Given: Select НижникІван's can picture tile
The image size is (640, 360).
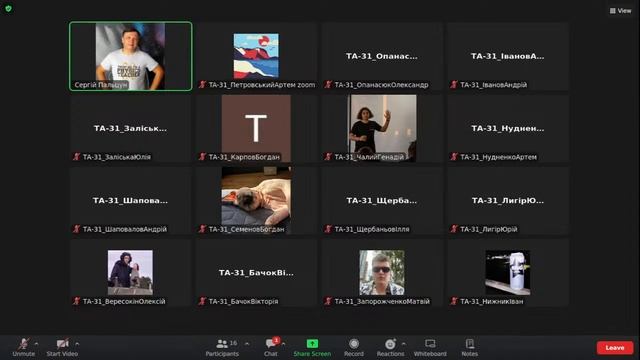Looking at the screenshot, I should click(508, 272).
